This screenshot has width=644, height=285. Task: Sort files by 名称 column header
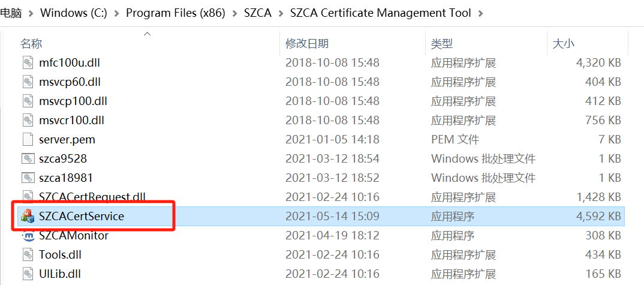pos(31,44)
